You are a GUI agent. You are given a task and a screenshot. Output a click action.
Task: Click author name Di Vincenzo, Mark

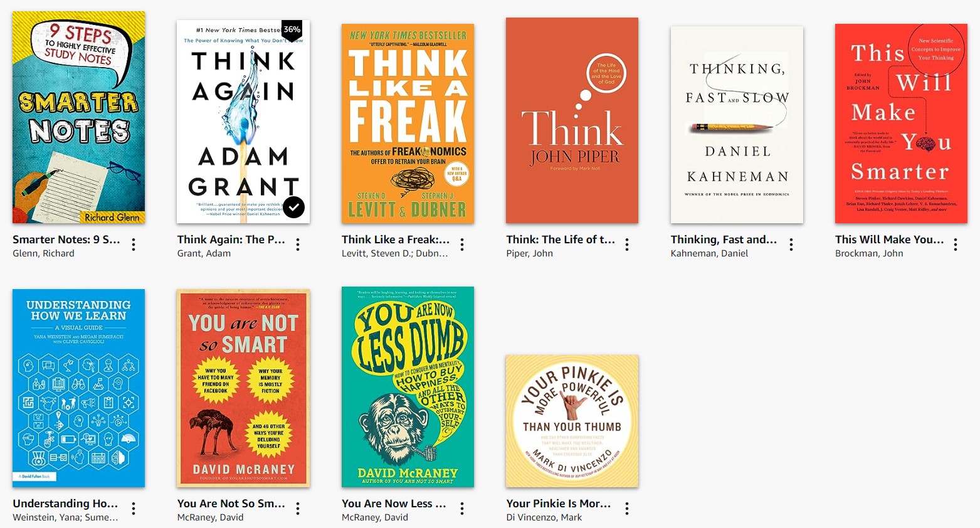coord(544,517)
